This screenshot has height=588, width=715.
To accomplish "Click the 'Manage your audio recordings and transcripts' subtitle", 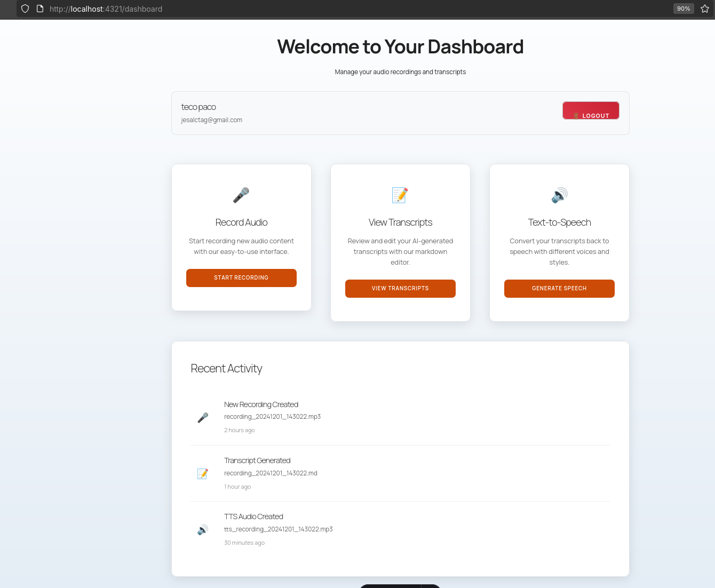I will click(x=400, y=72).
